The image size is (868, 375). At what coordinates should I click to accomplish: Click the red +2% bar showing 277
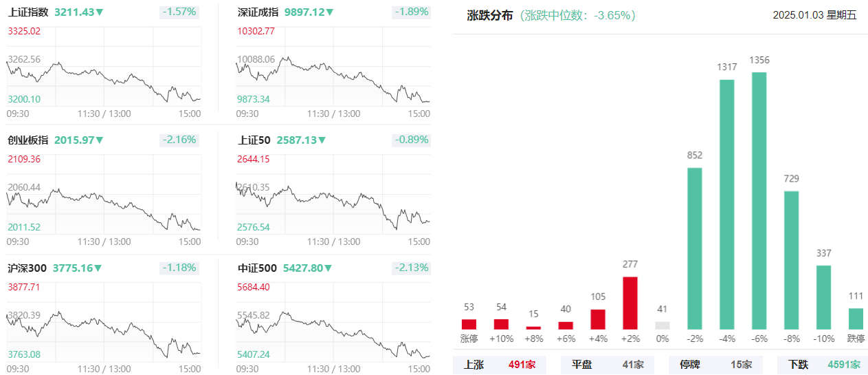tap(630, 303)
